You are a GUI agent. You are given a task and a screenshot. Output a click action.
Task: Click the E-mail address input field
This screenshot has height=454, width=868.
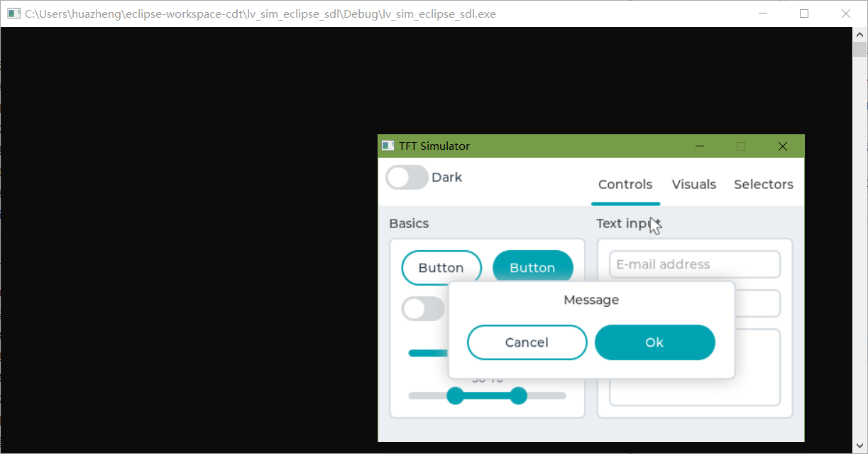[694, 264]
